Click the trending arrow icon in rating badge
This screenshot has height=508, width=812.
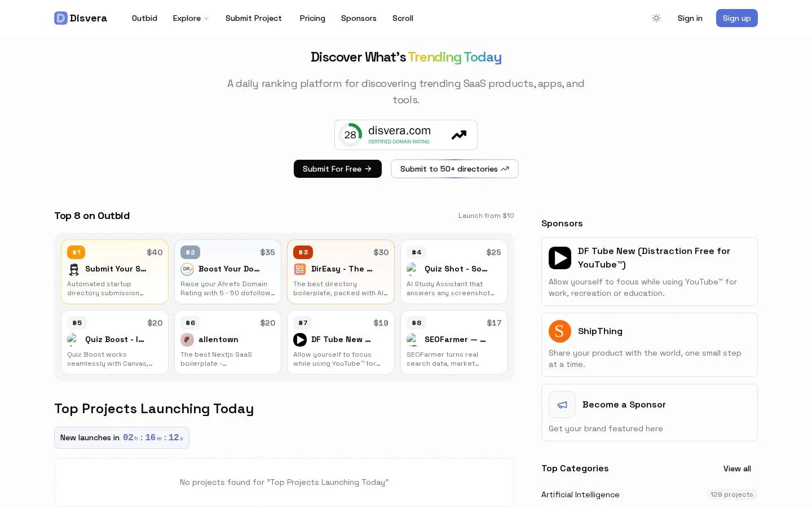(x=459, y=135)
